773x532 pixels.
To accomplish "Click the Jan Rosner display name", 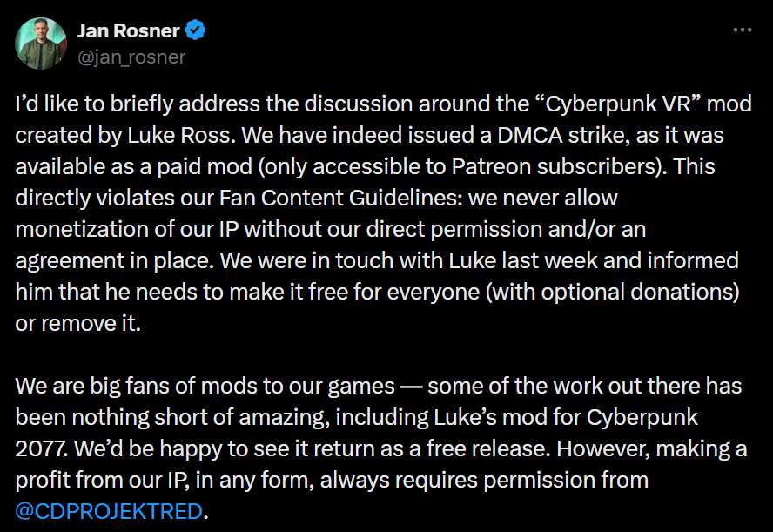I will [128, 31].
